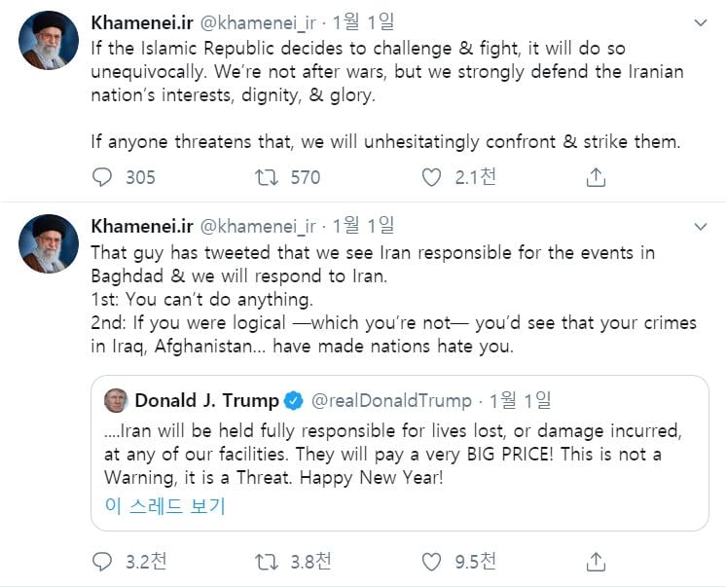Click the @khamenei_ir handle on second tweet

coord(258,226)
